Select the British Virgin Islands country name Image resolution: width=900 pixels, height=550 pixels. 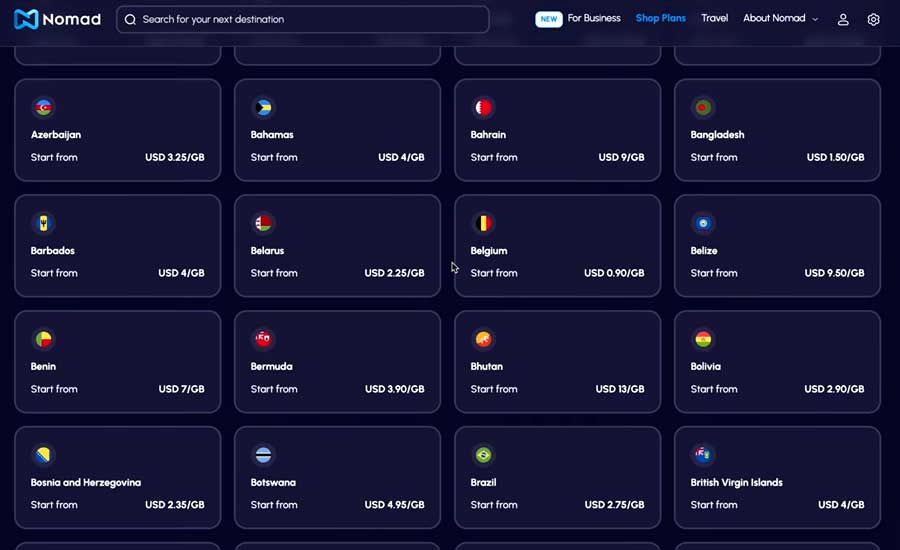pyautogui.click(x=736, y=483)
